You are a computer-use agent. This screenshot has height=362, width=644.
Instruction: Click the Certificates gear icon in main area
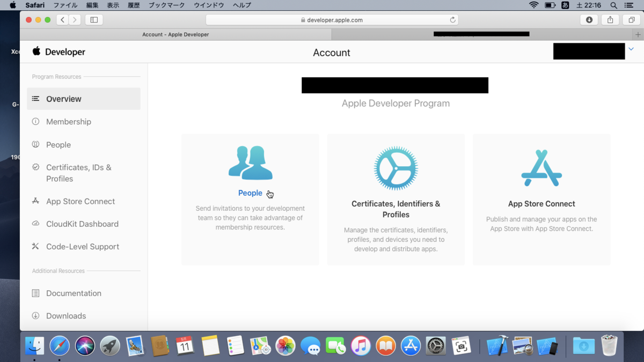tap(396, 168)
